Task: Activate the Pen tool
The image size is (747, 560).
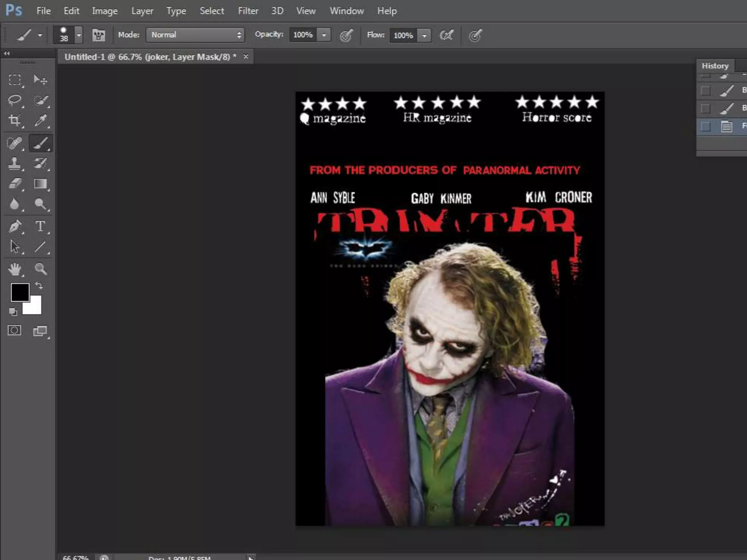Action: pyautogui.click(x=15, y=226)
